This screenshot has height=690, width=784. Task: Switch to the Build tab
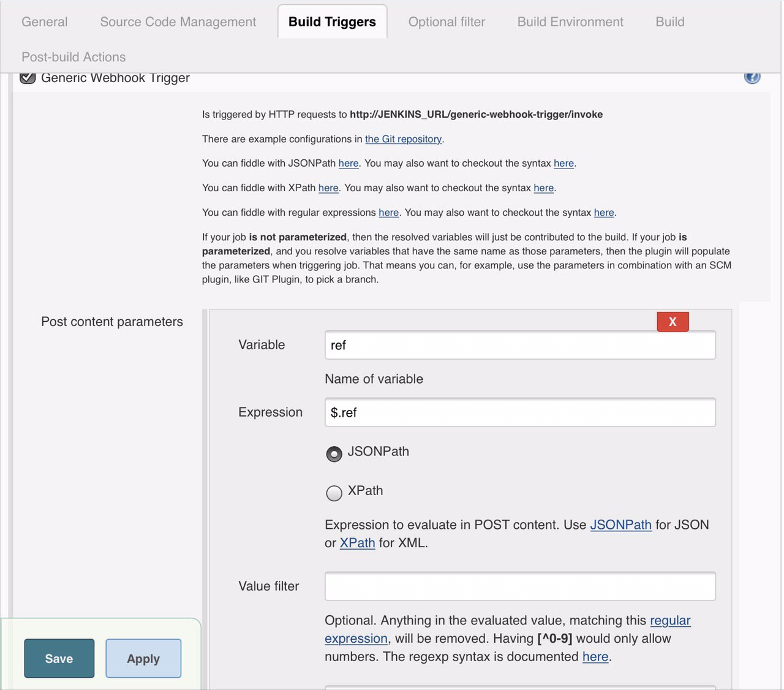pos(670,22)
